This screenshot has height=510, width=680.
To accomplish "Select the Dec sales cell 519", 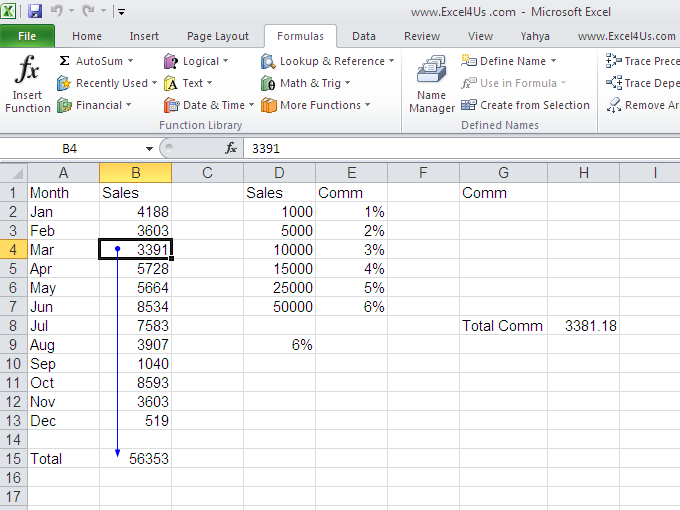I will click(x=136, y=421).
